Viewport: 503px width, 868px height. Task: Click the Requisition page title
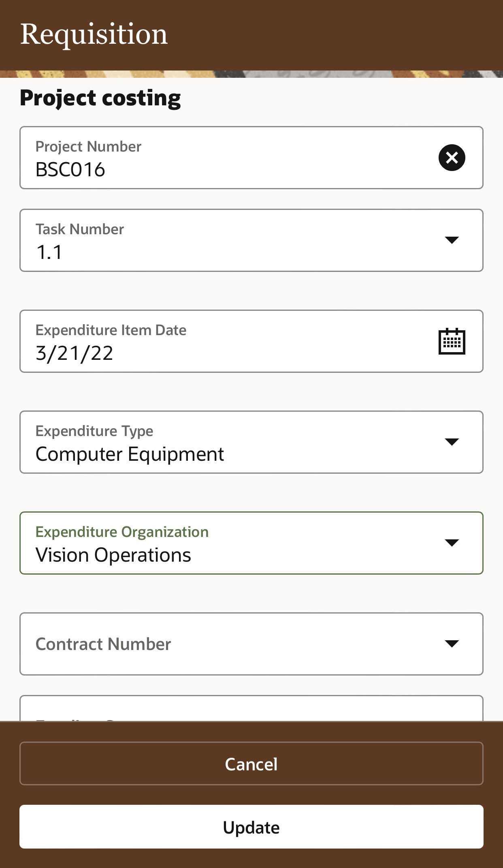coord(94,34)
